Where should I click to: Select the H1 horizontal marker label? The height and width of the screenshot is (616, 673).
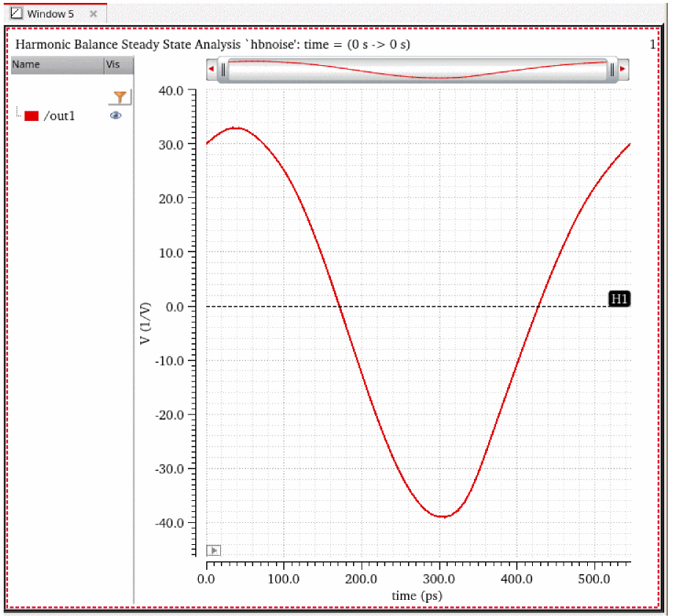[619, 298]
